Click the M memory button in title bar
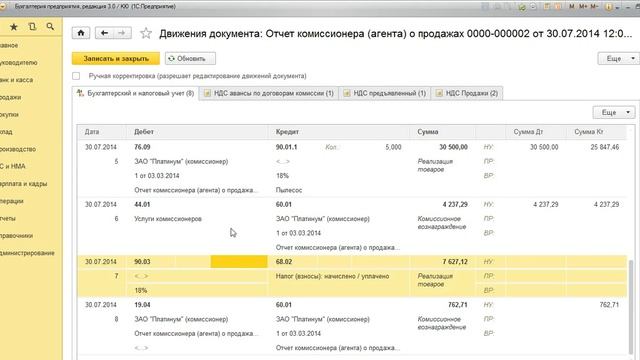This screenshot has height=360, width=640. click(x=572, y=7)
